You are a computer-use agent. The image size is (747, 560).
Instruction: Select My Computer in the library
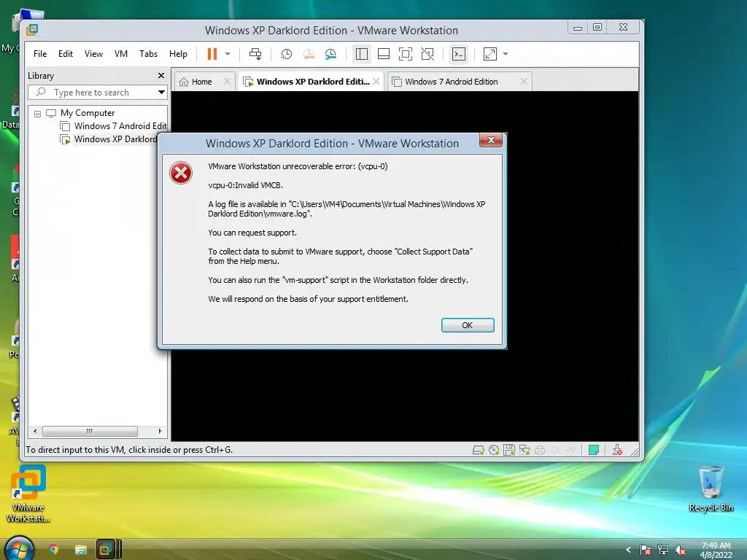point(88,113)
